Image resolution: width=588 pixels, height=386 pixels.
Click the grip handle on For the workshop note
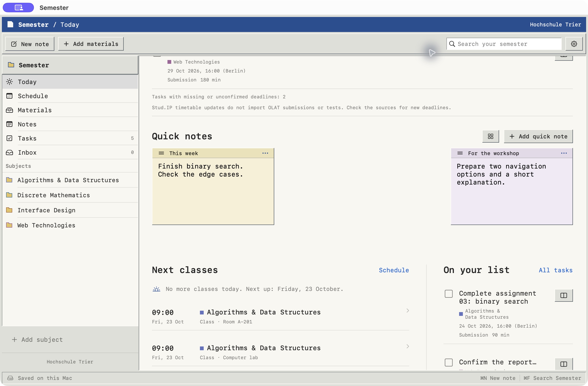460,153
